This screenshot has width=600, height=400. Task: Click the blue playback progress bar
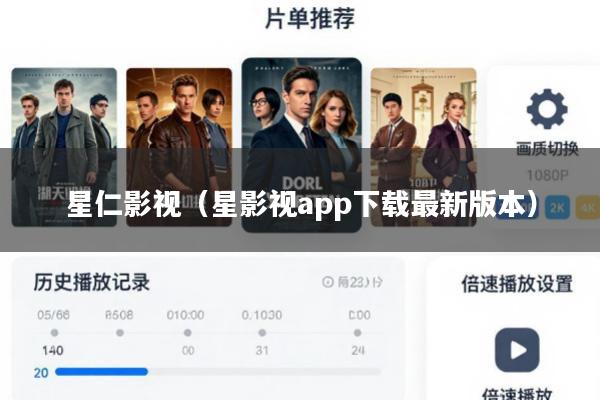click(101, 372)
